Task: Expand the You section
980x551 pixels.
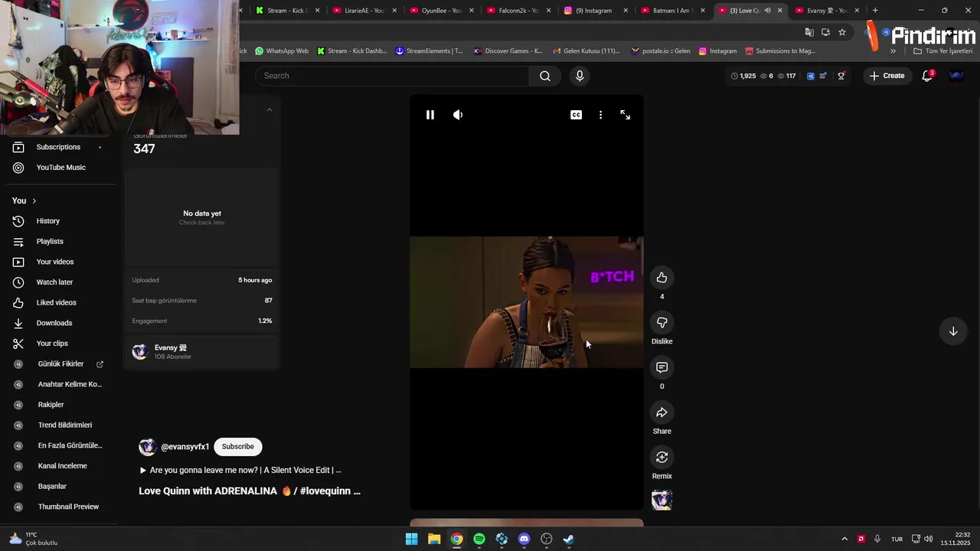Action: tap(24, 201)
